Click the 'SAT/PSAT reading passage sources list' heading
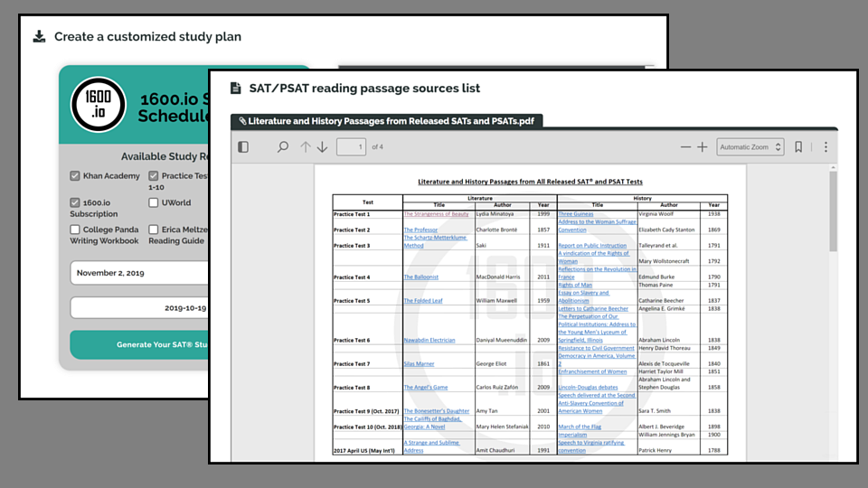This screenshot has width=868, height=488. [364, 88]
